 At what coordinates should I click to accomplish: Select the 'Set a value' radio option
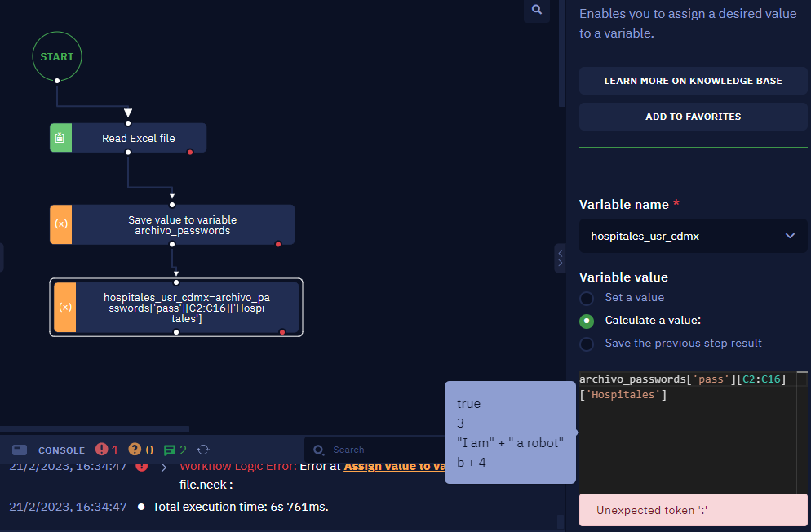(587, 298)
